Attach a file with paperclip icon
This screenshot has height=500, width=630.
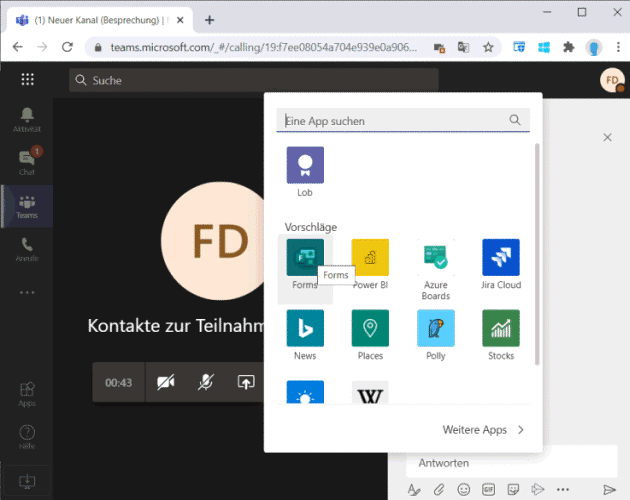(x=439, y=489)
